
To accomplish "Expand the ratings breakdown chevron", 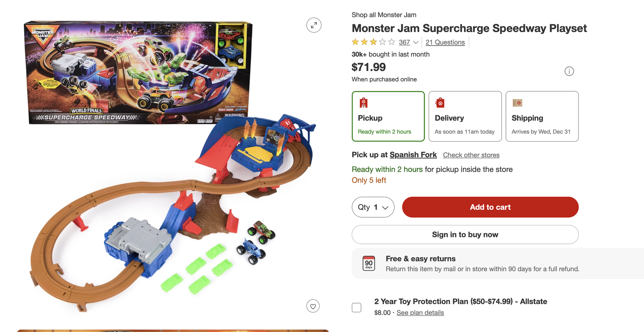I will point(416,42).
